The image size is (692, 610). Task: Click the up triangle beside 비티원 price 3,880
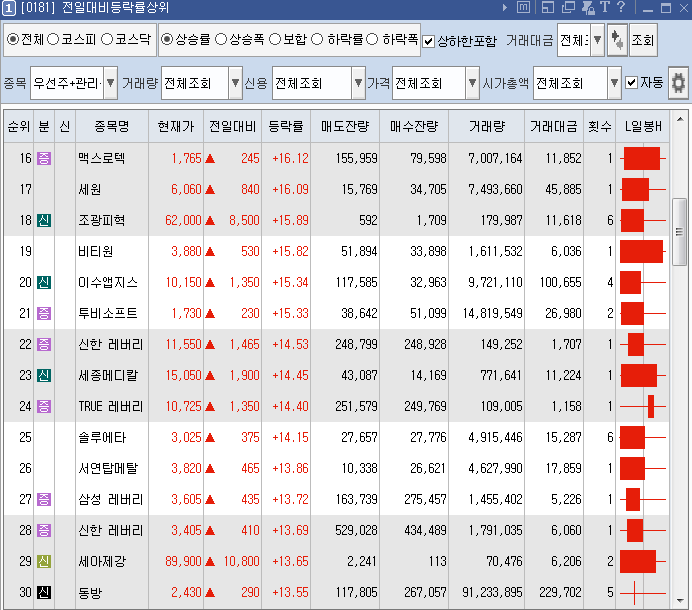coord(210,252)
